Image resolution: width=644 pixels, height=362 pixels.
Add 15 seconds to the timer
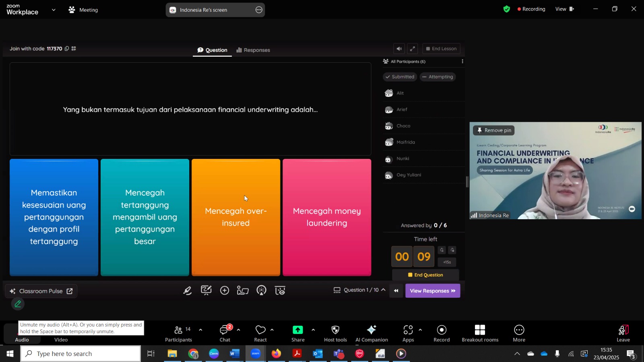[447, 262]
